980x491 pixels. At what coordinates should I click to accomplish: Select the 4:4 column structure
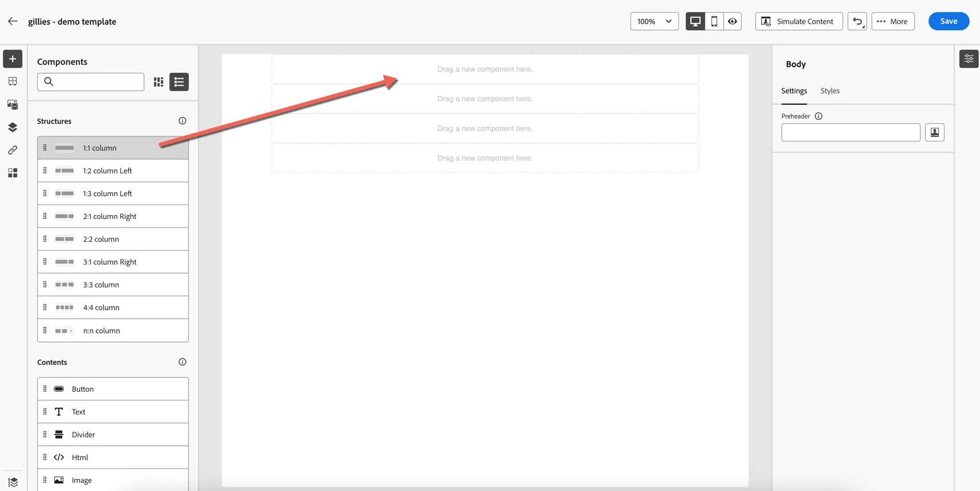(x=113, y=307)
